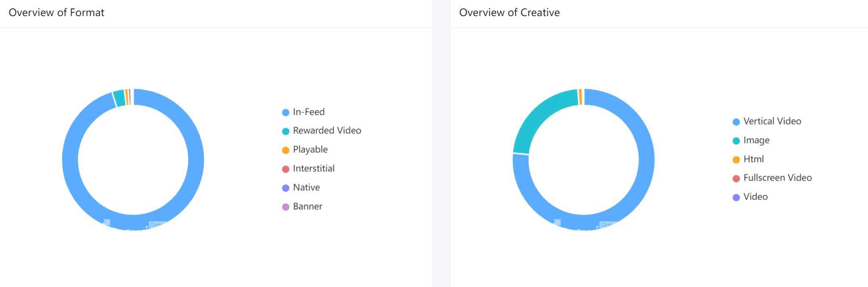Click the blue Vertical Video legend dot
Screen dimensions: 868x287
[x=736, y=122]
